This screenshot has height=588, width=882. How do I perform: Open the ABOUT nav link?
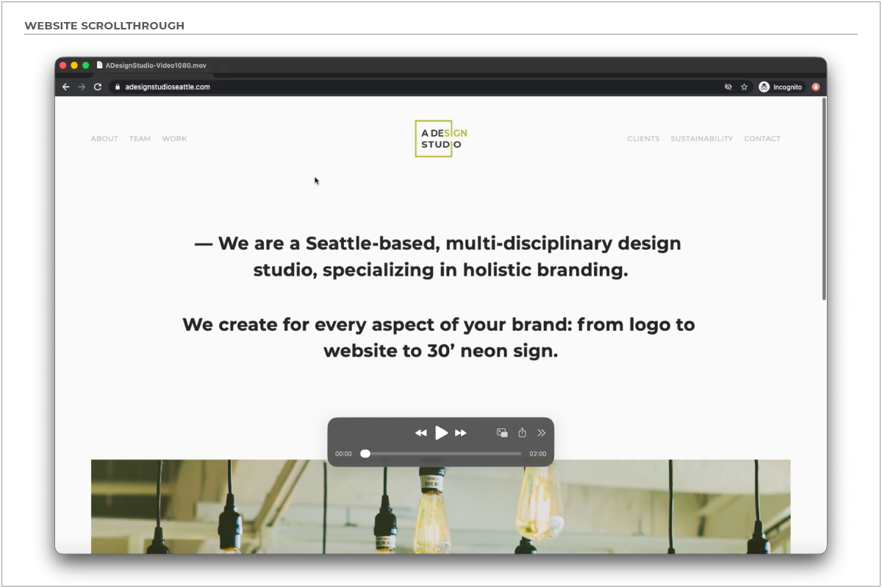[104, 138]
